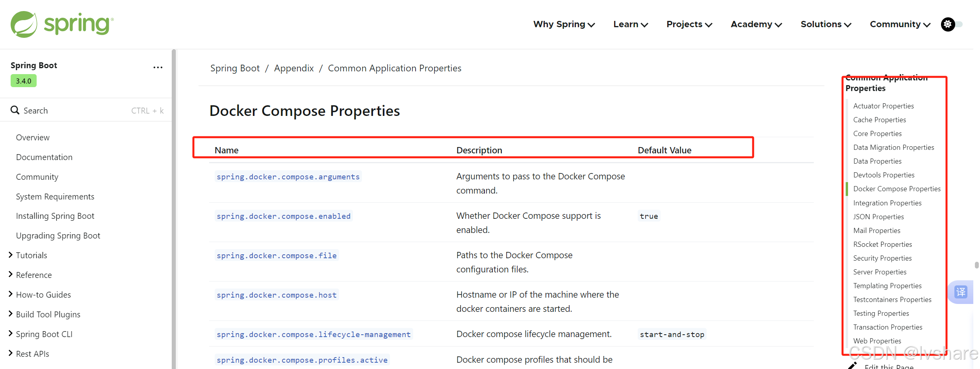
Task: Open the Community dropdown in top navigation
Action: coord(900,24)
